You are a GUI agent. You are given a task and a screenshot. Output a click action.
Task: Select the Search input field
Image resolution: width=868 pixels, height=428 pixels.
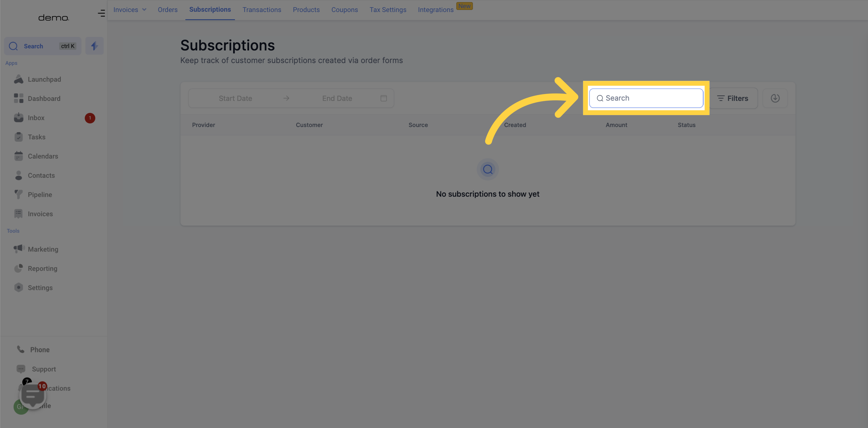click(646, 98)
